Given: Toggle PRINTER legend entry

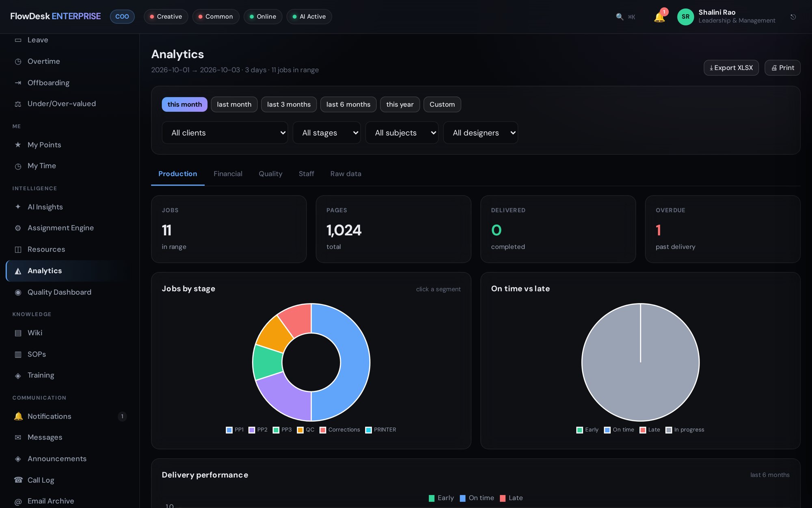Looking at the screenshot, I should click(x=380, y=430).
